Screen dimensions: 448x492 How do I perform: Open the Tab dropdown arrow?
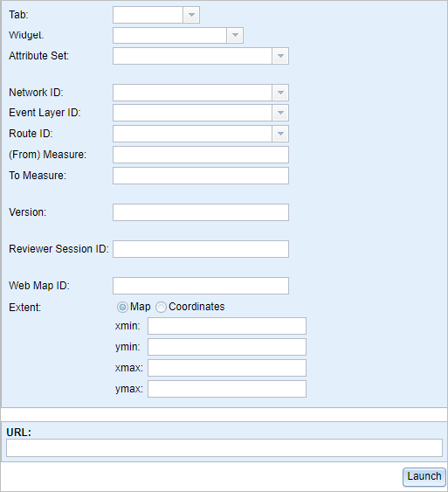[x=191, y=15]
